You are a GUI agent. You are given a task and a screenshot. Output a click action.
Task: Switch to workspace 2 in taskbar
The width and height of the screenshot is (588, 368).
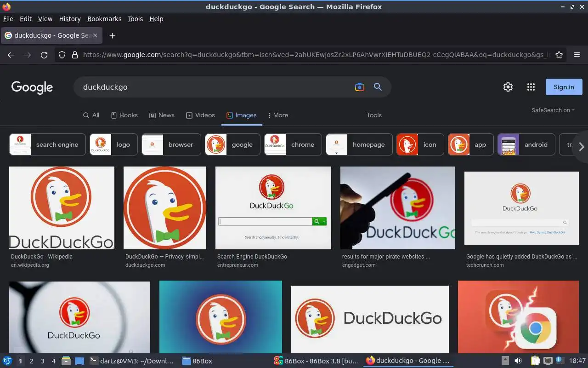pos(31,361)
